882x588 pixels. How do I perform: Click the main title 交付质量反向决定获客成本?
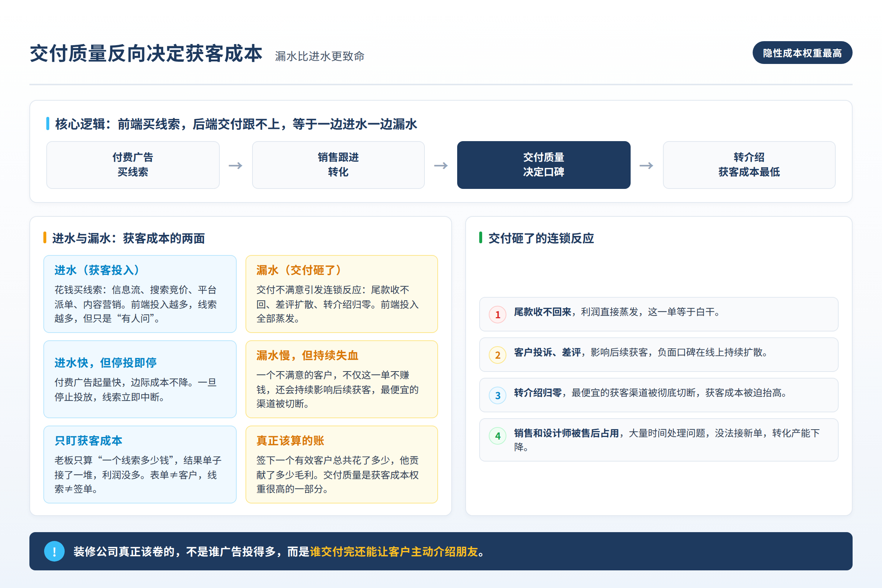[146, 54]
